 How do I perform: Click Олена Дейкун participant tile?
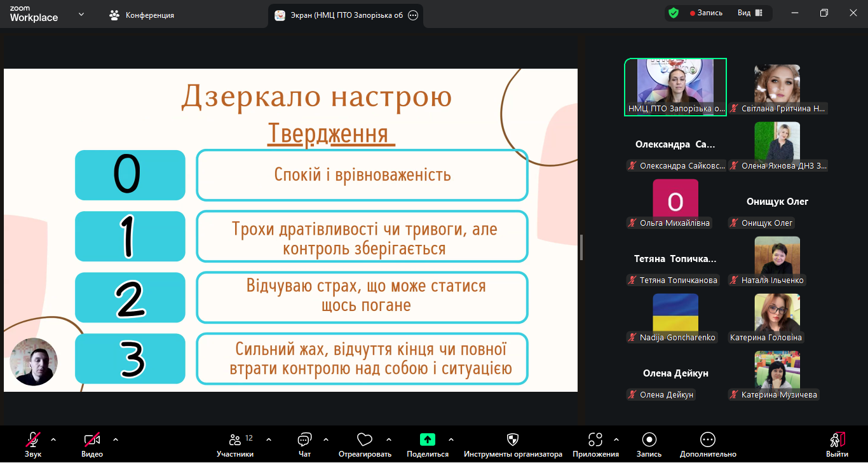pyautogui.click(x=675, y=373)
